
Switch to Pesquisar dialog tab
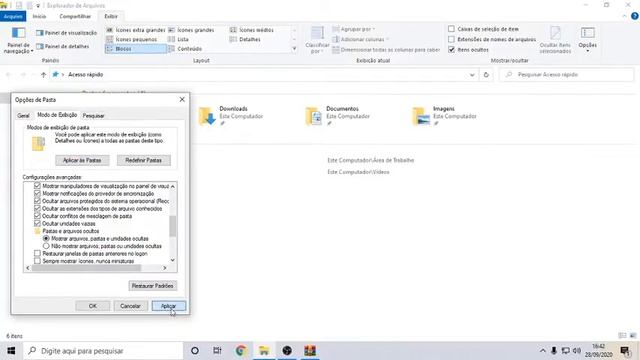(x=93, y=116)
